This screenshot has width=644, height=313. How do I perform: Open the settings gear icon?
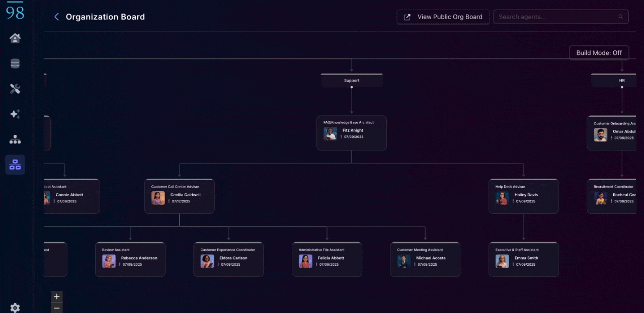point(15,307)
